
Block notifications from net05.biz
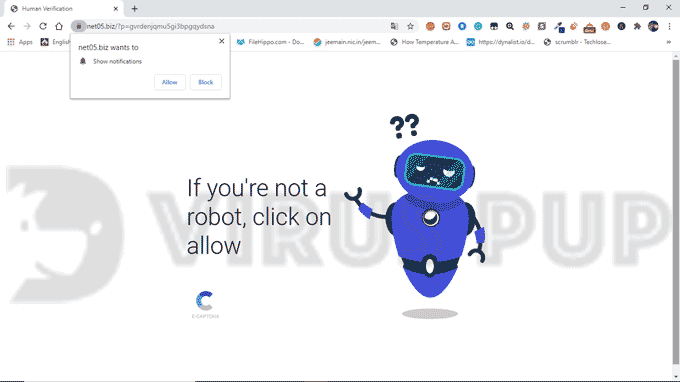(206, 82)
